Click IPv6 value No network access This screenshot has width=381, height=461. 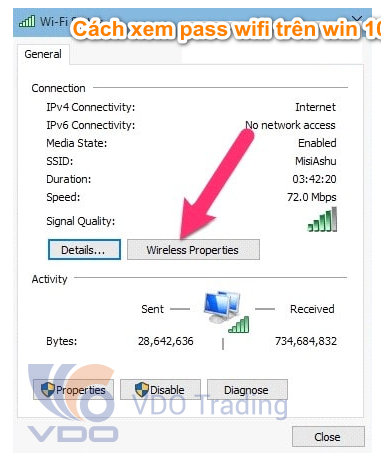[290, 125]
